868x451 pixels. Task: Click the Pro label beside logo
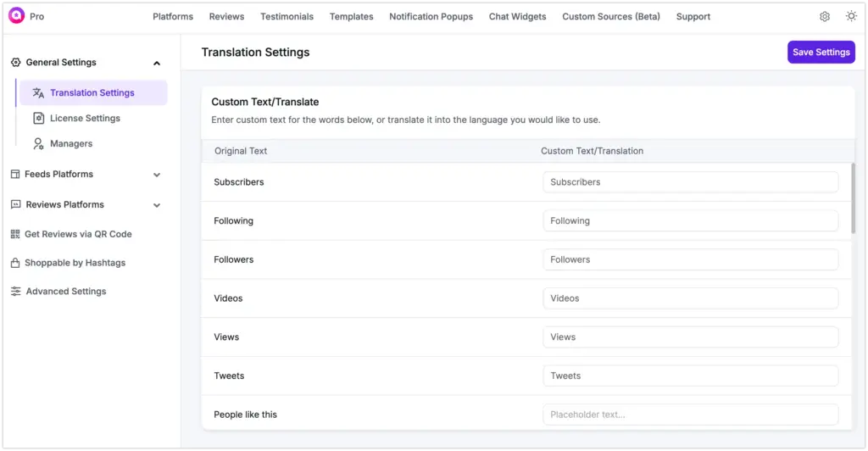point(37,17)
